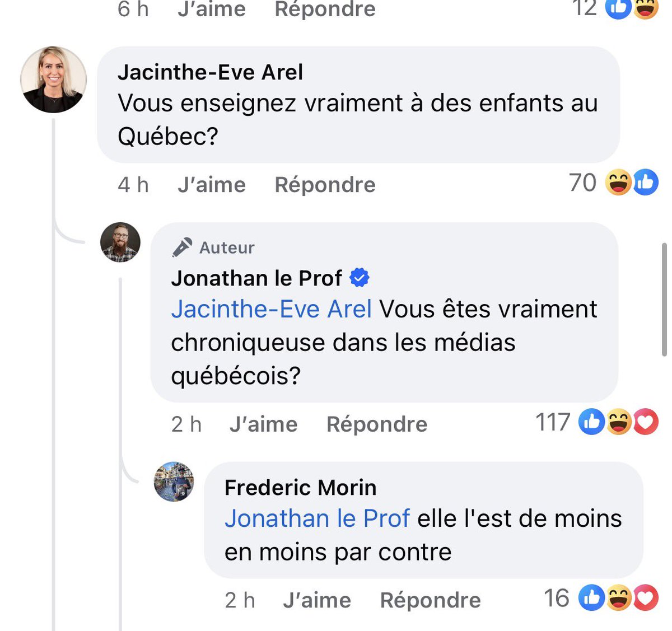Click the verified badge beside Jonathan le Prof
The image size is (672, 631).
pos(360,278)
